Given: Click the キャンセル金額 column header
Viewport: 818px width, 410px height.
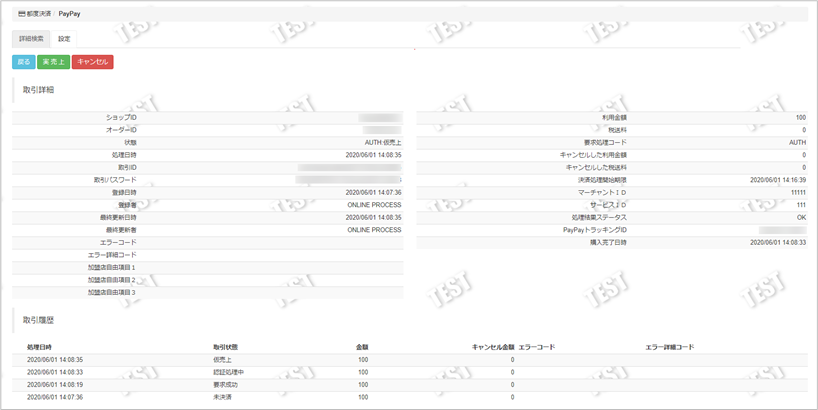Looking at the screenshot, I should point(492,347).
